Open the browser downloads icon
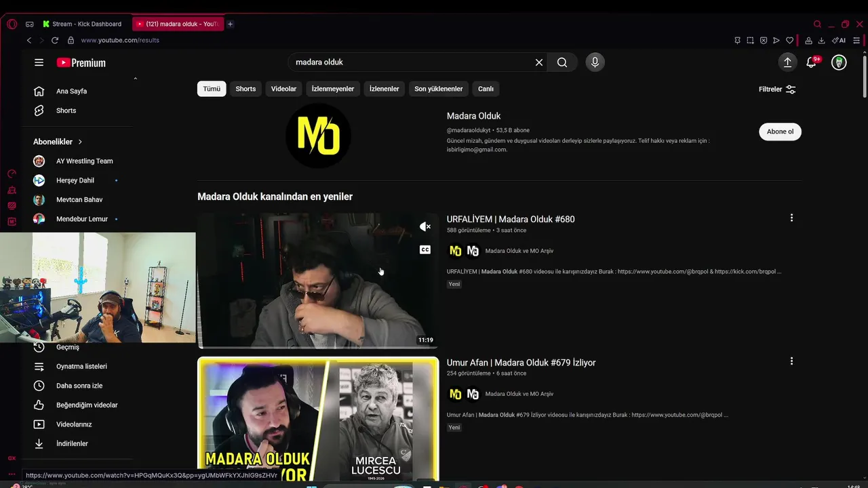The height and width of the screenshot is (488, 868). click(821, 41)
